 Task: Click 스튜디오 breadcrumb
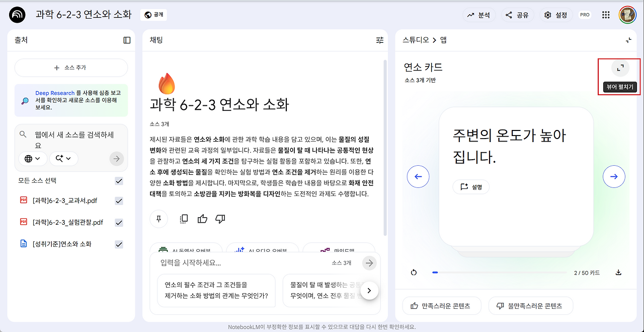[416, 40]
